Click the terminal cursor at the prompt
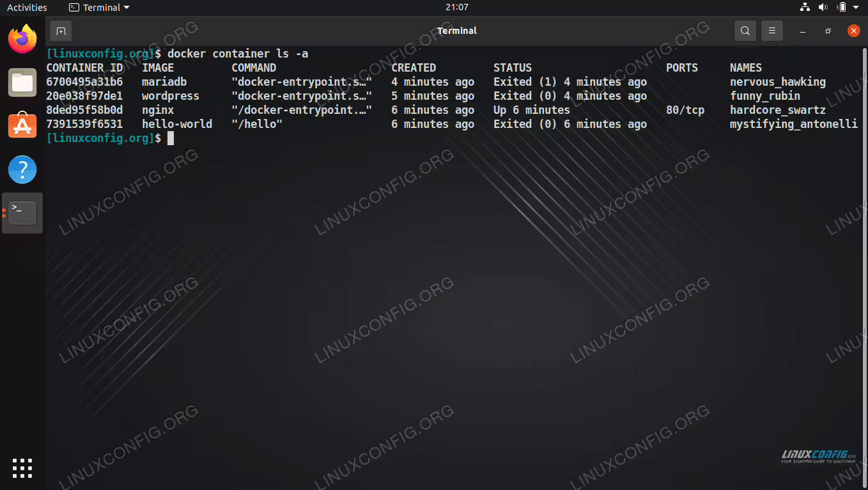Viewport: 868px width, 490px height. (x=171, y=138)
